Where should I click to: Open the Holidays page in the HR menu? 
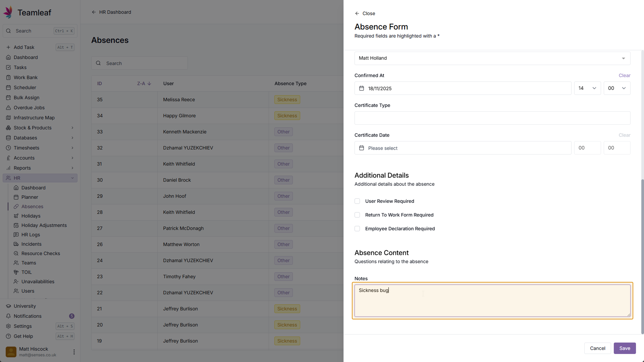[31, 216]
